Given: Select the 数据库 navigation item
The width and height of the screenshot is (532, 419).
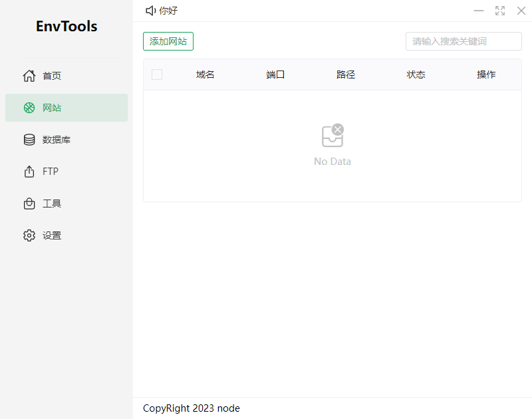Looking at the screenshot, I should coord(56,140).
